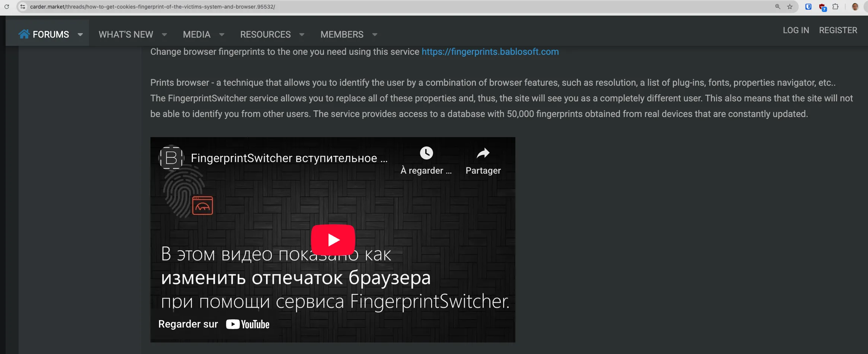Open the red extension with badge 7
The width and height of the screenshot is (868, 354).
click(822, 7)
